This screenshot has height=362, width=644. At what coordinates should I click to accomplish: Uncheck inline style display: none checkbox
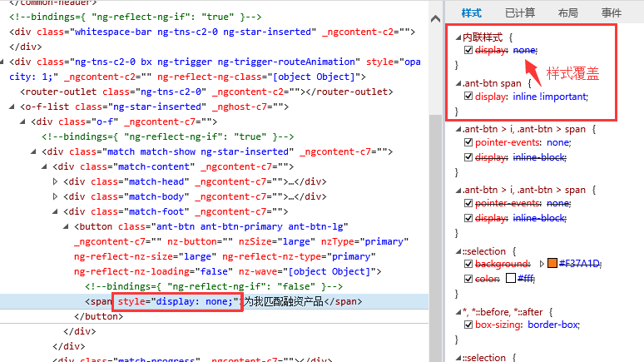(x=468, y=50)
